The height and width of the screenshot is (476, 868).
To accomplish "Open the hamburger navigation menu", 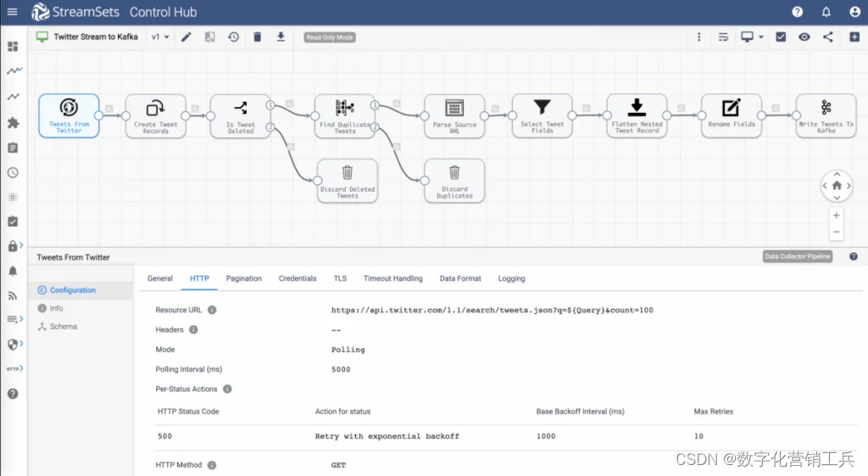I will (12, 12).
